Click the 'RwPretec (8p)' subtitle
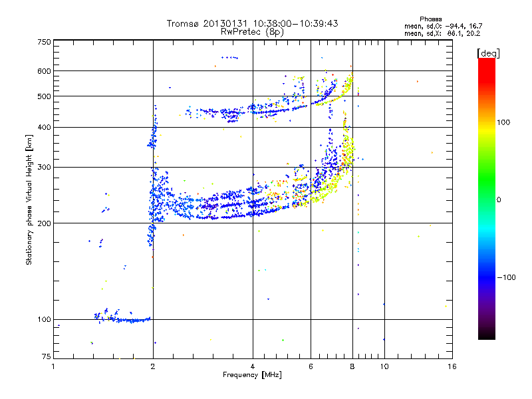 pyautogui.click(x=252, y=32)
